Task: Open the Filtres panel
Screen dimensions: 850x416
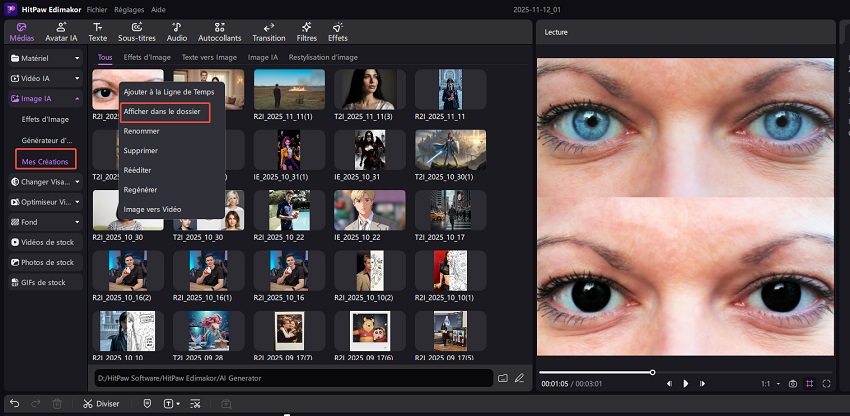Action: pyautogui.click(x=306, y=33)
